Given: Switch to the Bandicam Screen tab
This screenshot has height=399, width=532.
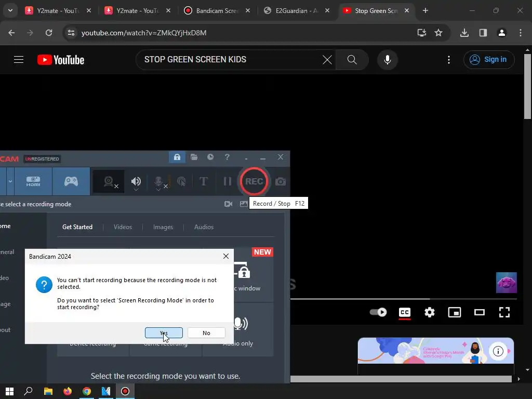Looking at the screenshot, I should [x=217, y=10].
